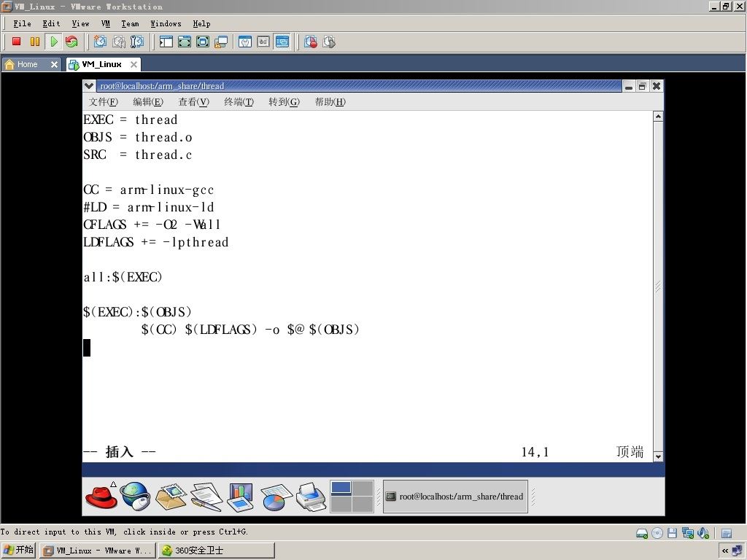Screen dimensions: 747x560
Task: Open the email client envelope icon
Action: 171,497
